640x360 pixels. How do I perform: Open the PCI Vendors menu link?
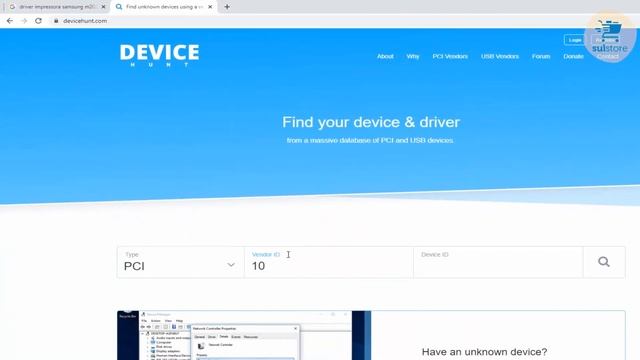pyautogui.click(x=450, y=56)
